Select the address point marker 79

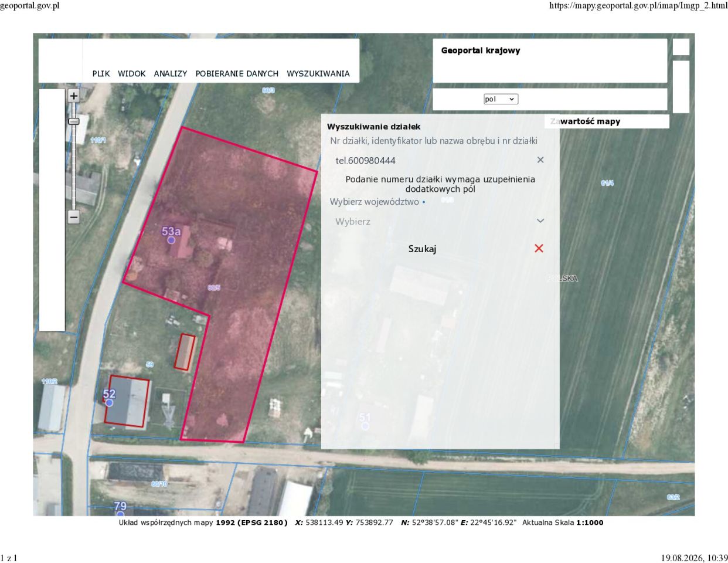coord(120,514)
